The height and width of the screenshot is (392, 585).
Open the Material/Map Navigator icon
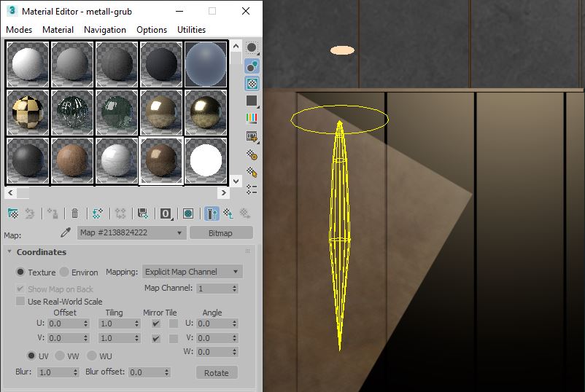pyautogui.click(x=252, y=189)
